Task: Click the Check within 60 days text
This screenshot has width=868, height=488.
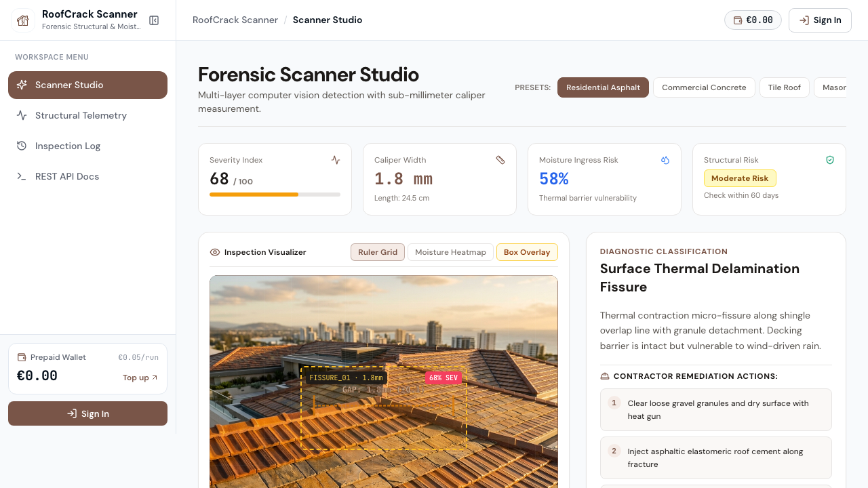Action: [741, 195]
